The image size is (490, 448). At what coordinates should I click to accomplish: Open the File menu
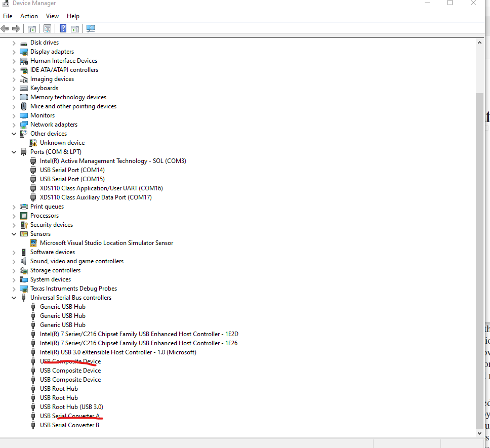click(8, 16)
